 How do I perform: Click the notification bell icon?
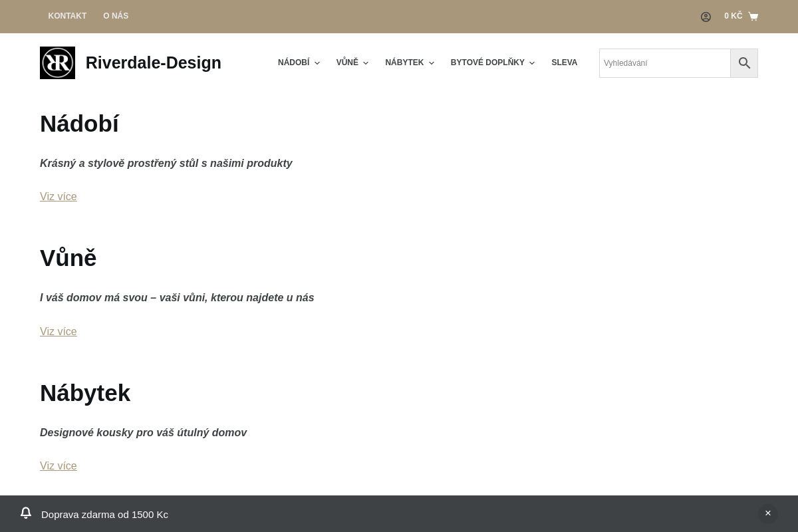[x=26, y=513]
